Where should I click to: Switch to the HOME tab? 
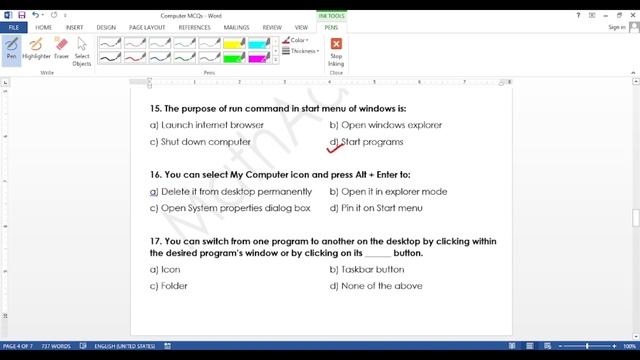click(43, 27)
